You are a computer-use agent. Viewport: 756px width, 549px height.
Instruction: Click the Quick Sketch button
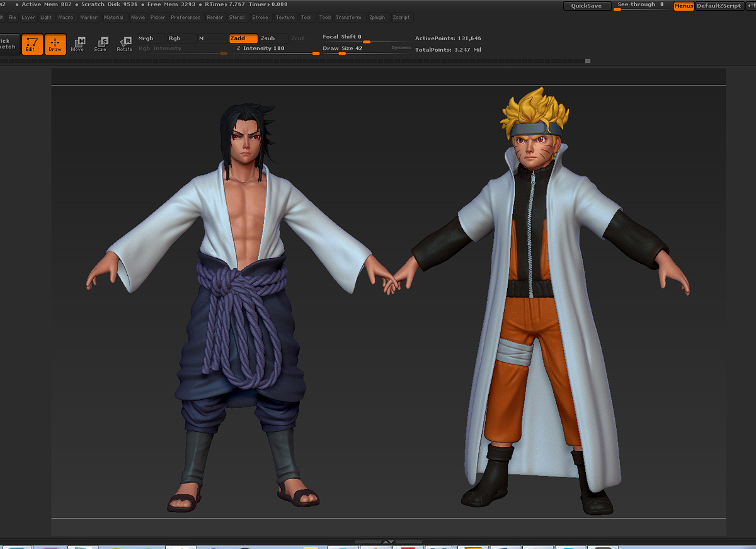(9, 45)
